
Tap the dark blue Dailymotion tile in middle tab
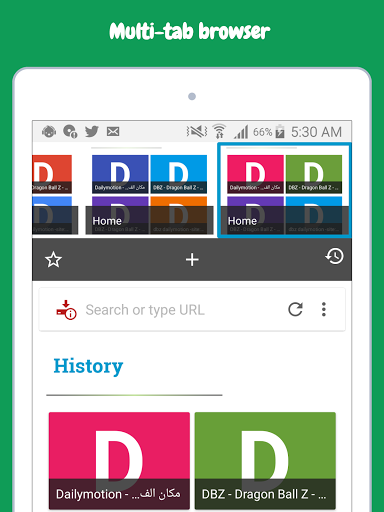click(120, 174)
